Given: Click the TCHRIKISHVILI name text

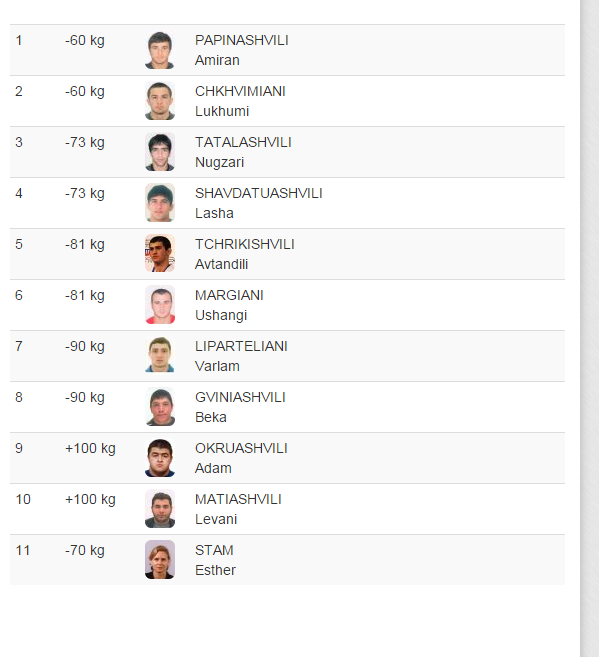Looking at the screenshot, I should [x=245, y=245].
